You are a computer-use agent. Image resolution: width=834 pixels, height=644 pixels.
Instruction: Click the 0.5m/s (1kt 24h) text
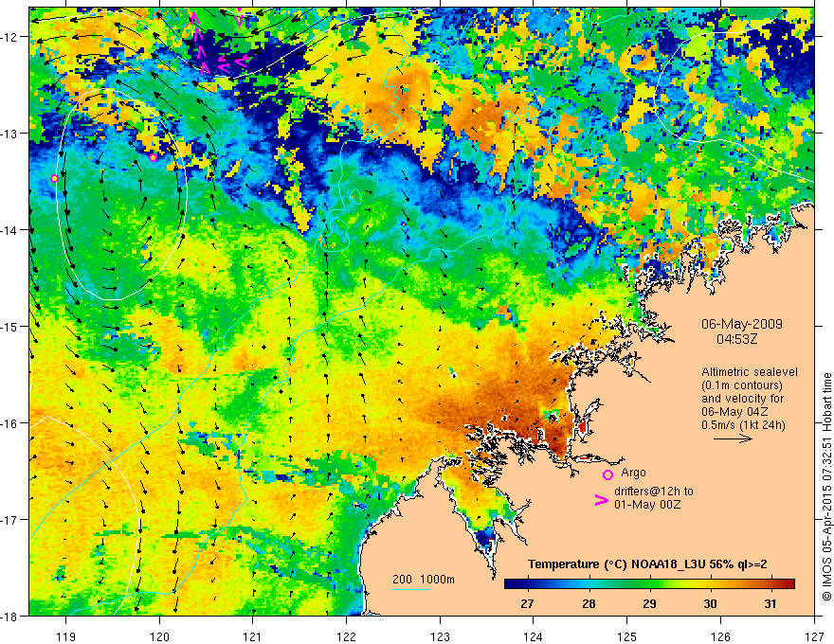click(x=744, y=425)
